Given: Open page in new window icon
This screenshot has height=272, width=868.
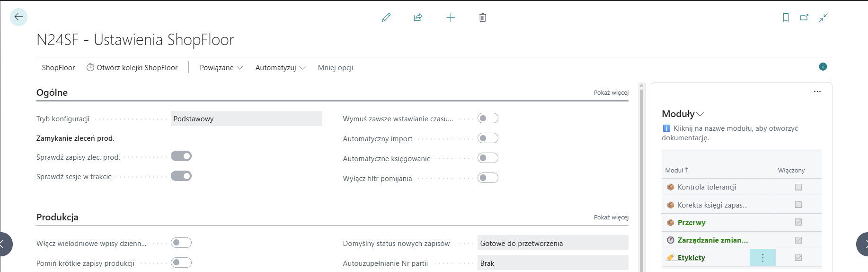Looking at the screenshot, I should (804, 18).
